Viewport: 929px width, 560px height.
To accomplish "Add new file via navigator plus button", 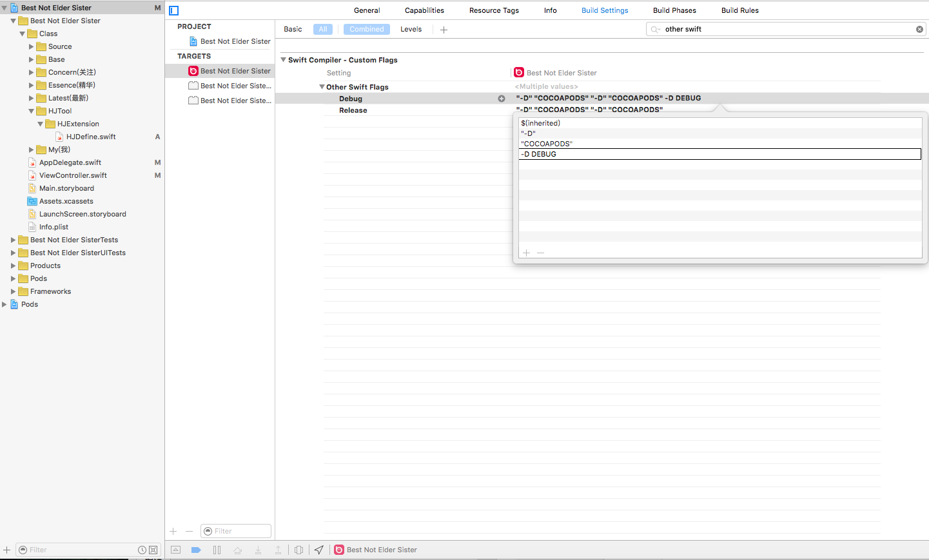I will pos(6,550).
